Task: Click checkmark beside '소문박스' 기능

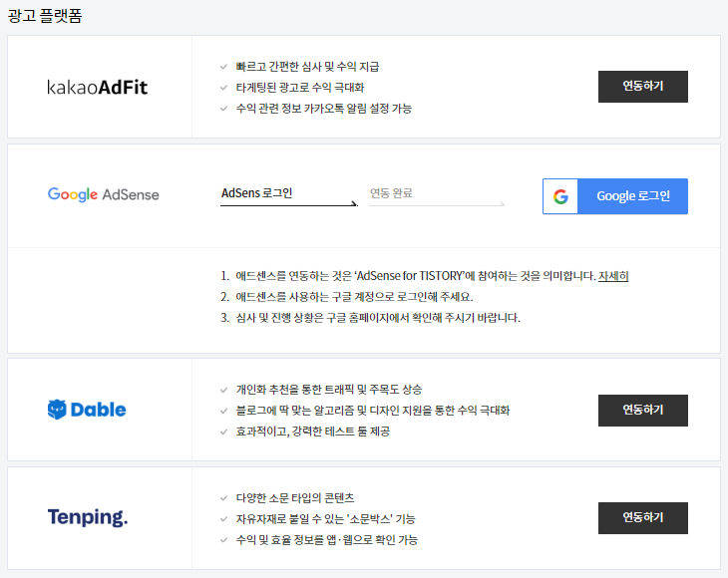Action: 223,519
